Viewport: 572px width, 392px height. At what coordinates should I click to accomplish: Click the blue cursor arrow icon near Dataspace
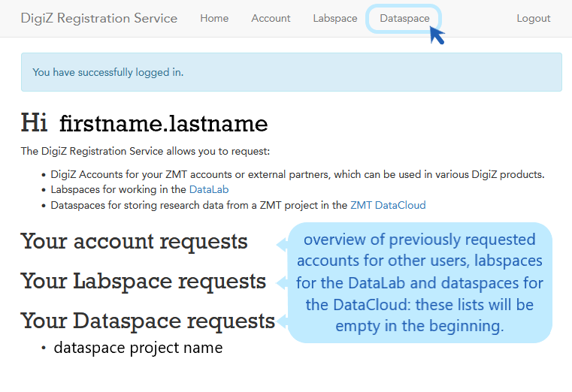(x=437, y=35)
